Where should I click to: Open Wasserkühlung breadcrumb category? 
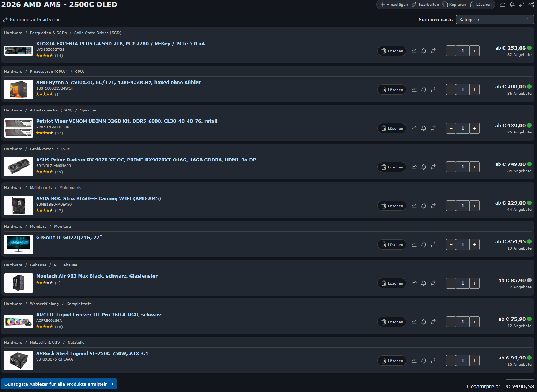(44, 304)
